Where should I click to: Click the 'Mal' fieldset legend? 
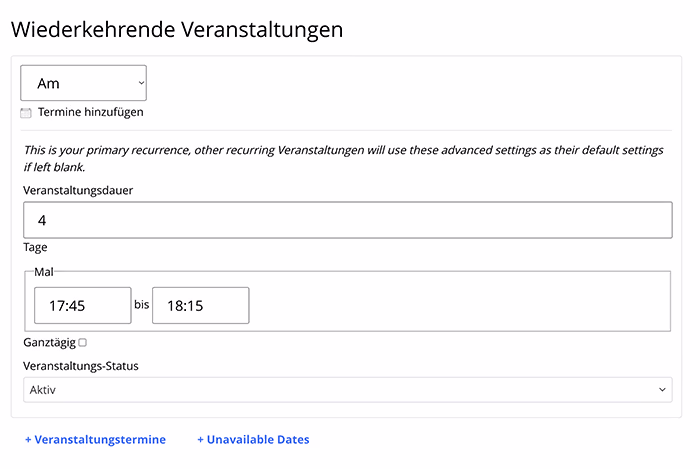[44, 272]
